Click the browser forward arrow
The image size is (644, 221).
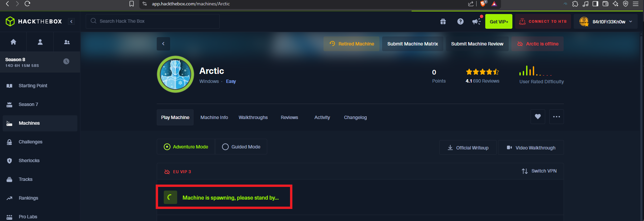tap(17, 4)
